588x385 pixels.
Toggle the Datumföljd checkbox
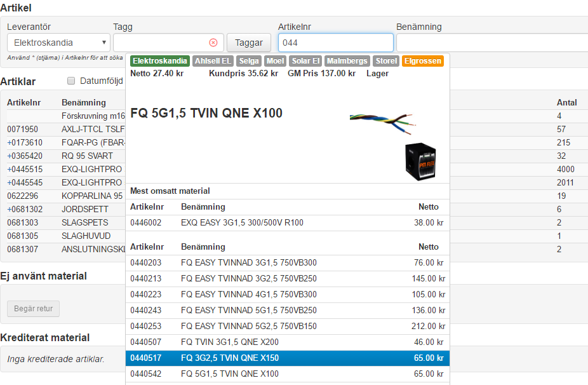[x=71, y=81]
